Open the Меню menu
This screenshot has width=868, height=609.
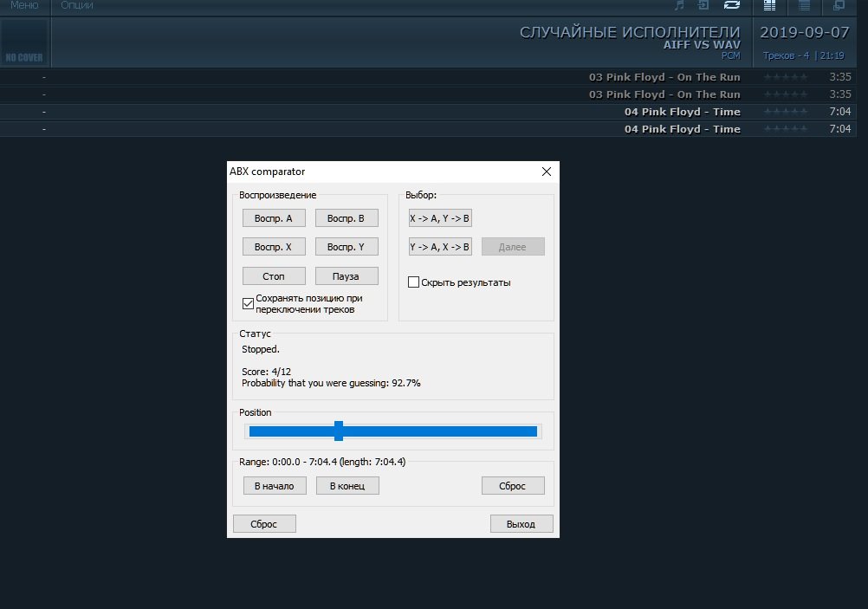coord(24,5)
